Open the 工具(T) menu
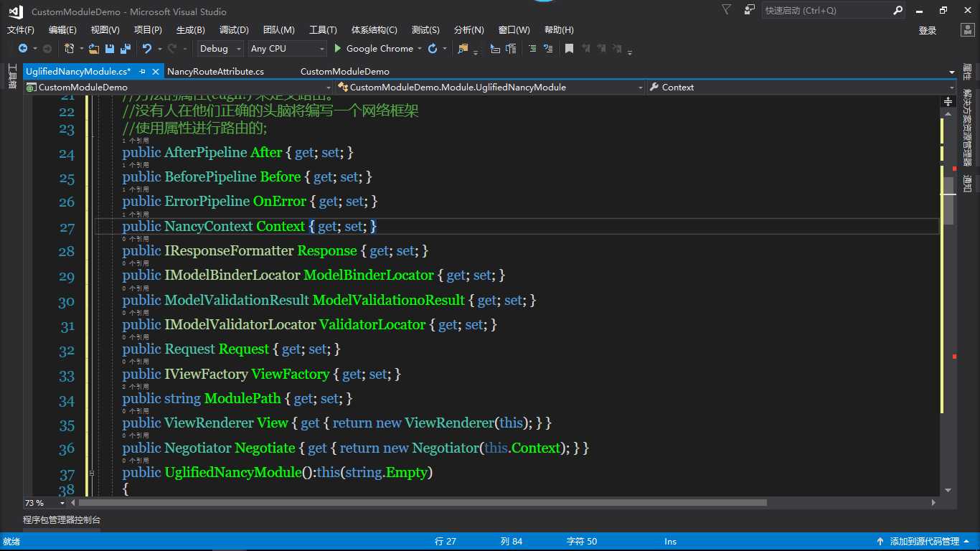This screenshot has height=551, width=980. [323, 30]
